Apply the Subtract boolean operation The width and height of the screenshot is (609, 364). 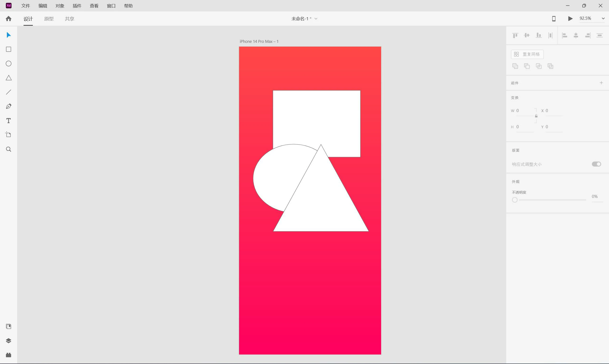point(527,66)
